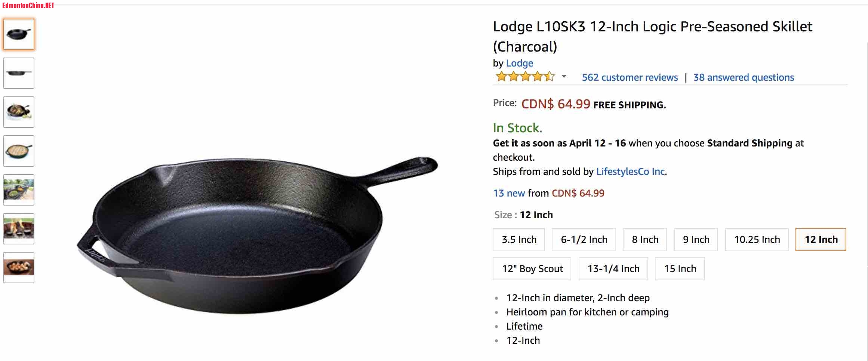Image resolution: width=868 pixels, height=361 pixels.
Task: View the side-profile skillet thumbnail
Action: click(x=19, y=73)
